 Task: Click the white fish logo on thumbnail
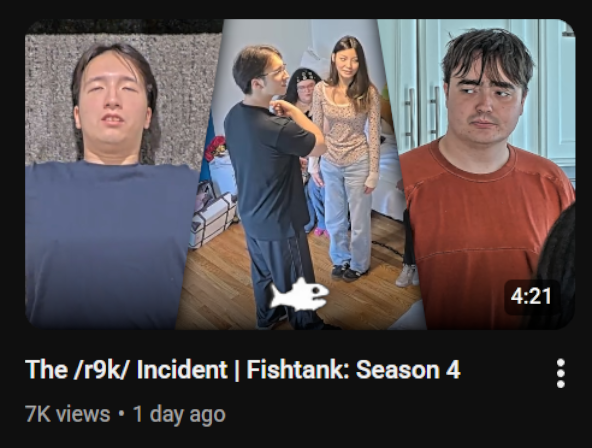(300, 294)
